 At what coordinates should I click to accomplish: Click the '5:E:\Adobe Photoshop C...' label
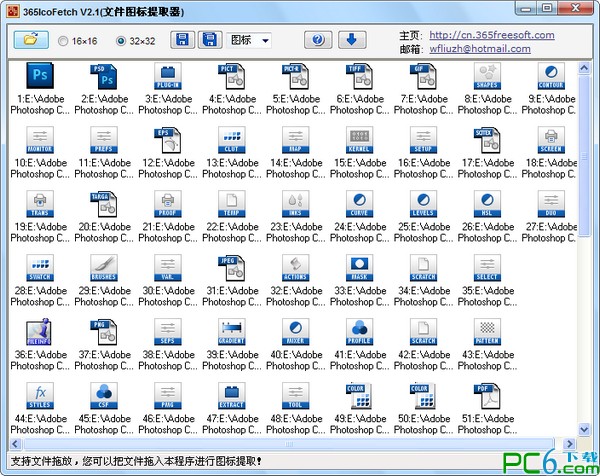[x=296, y=104]
